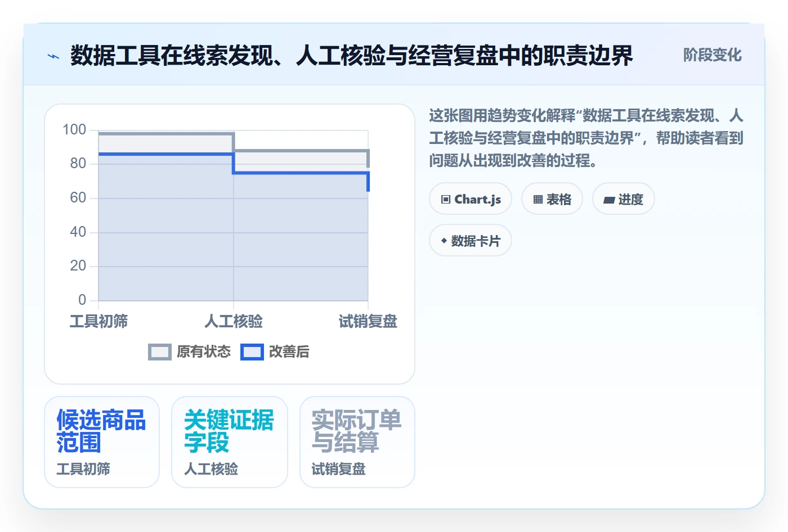
Task: Click 人工核验 caption under 关键证据字段
Action: click(x=211, y=469)
